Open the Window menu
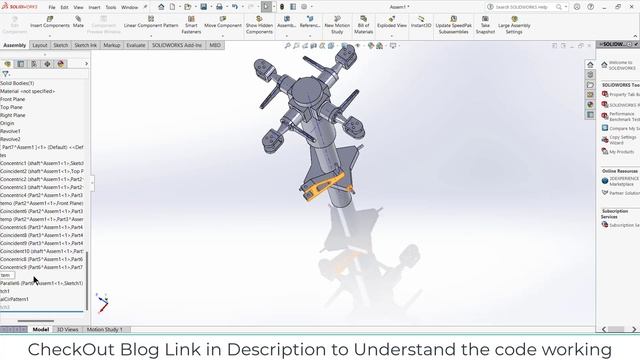This screenshot has width=640, height=360. pyautogui.click(x=129, y=7)
